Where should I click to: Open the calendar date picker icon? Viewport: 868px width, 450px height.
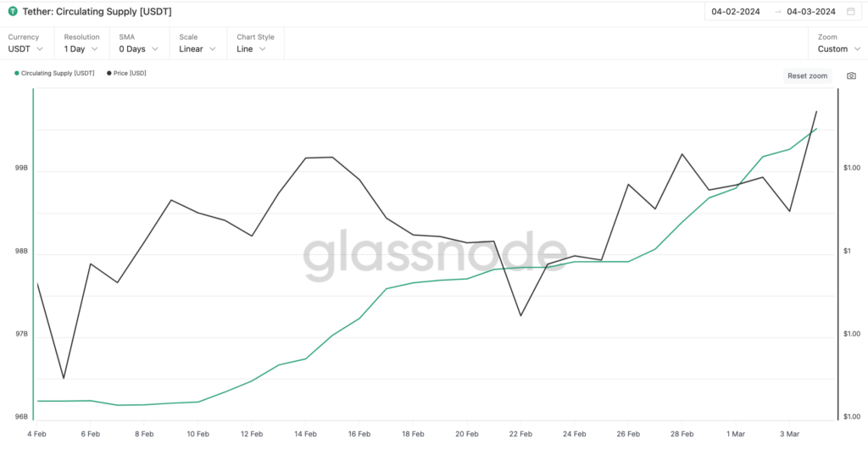pos(850,12)
